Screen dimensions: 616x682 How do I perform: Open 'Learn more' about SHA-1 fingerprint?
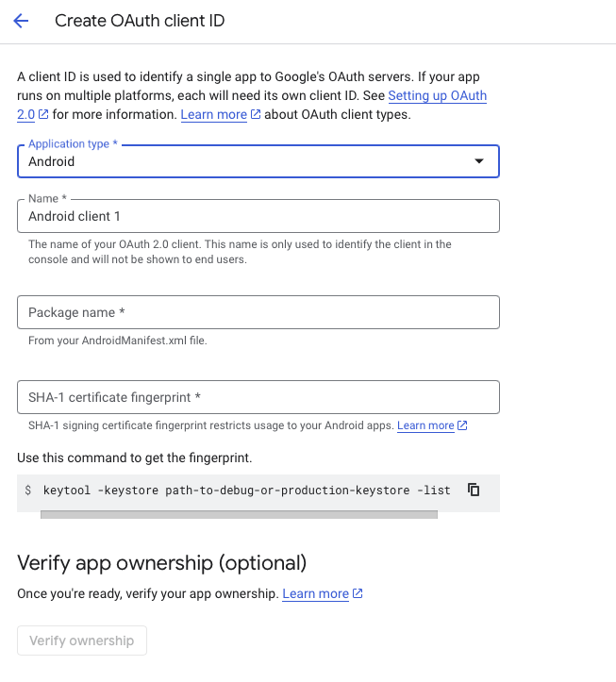pos(425,426)
